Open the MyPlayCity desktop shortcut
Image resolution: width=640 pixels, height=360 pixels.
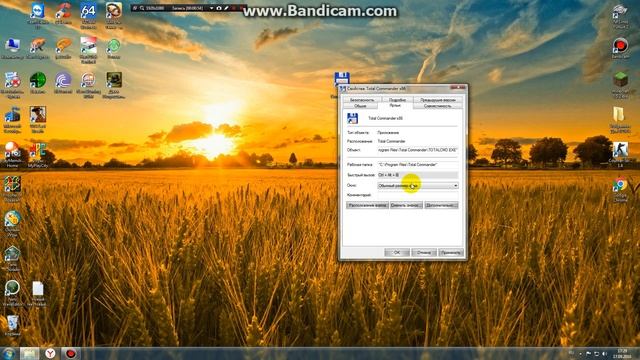click(x=38, y=151)
